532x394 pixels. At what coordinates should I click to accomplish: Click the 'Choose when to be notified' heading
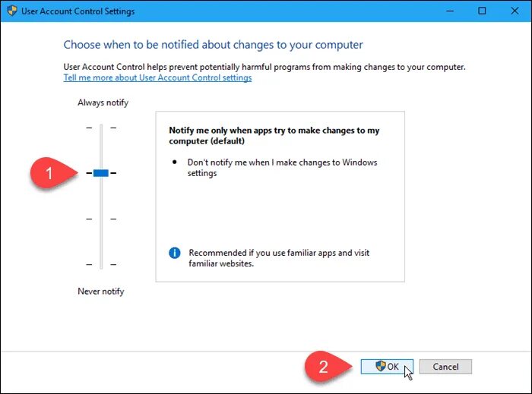click(213, 45)
